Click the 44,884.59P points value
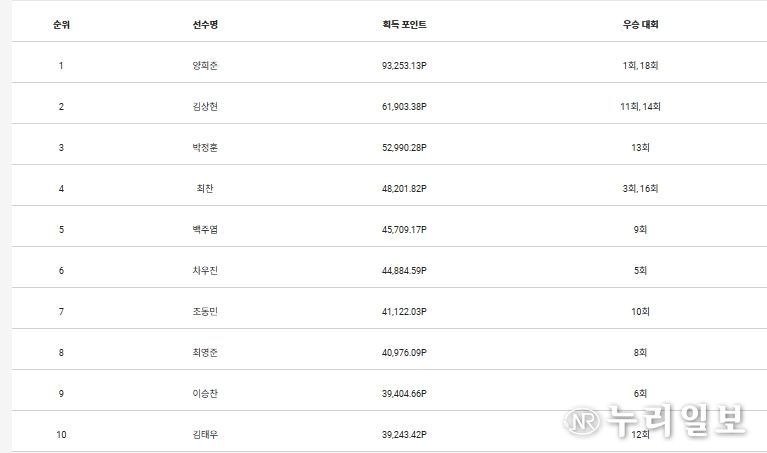The width and height of the screenshot is (767, 453). pyautogui.click(x=404, y=271)
